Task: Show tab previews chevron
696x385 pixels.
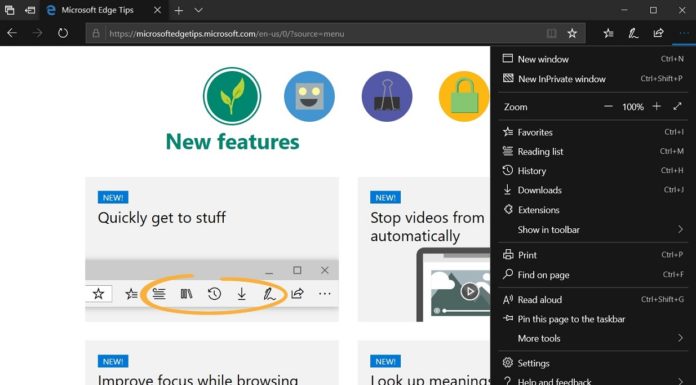Action: click(199, 10)
